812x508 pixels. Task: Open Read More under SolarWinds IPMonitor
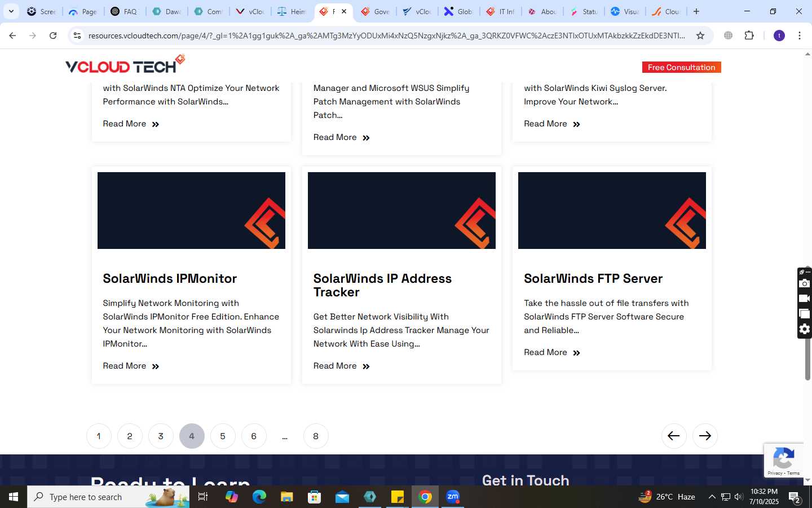click(x=131, y=366)
